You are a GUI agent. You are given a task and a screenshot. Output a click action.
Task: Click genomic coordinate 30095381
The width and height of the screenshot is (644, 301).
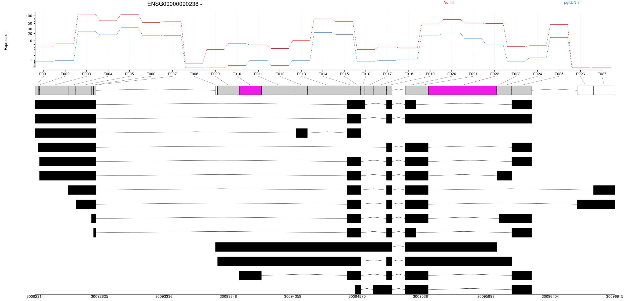click(x=422, y=297)
